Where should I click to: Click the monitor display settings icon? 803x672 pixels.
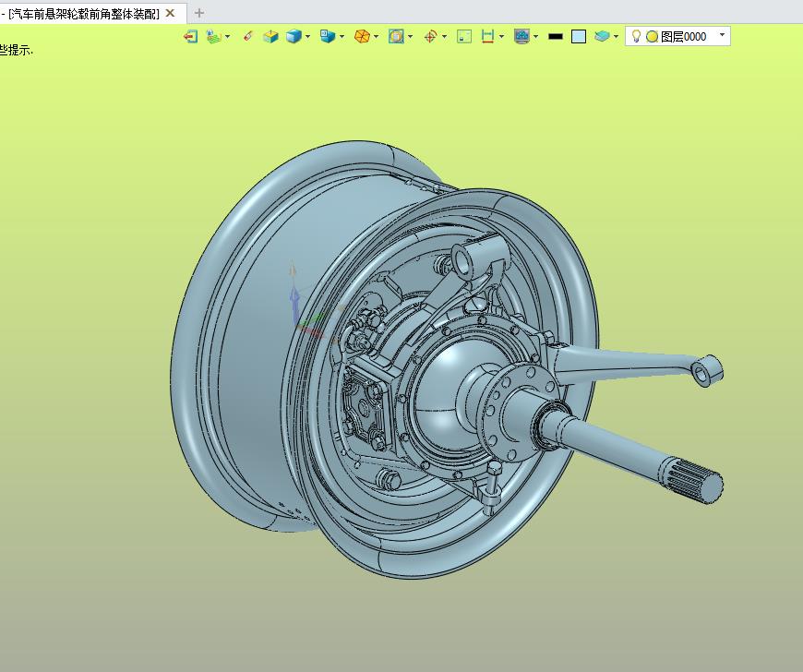[521, 36]
